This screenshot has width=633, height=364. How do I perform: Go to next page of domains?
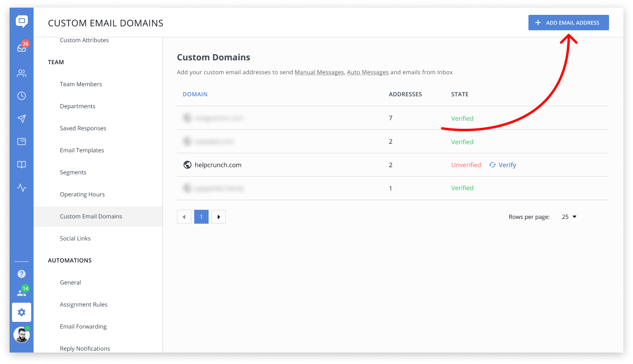219,216
